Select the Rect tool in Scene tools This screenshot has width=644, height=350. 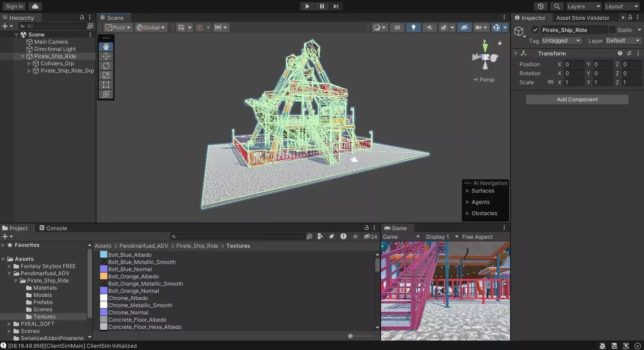106,85
